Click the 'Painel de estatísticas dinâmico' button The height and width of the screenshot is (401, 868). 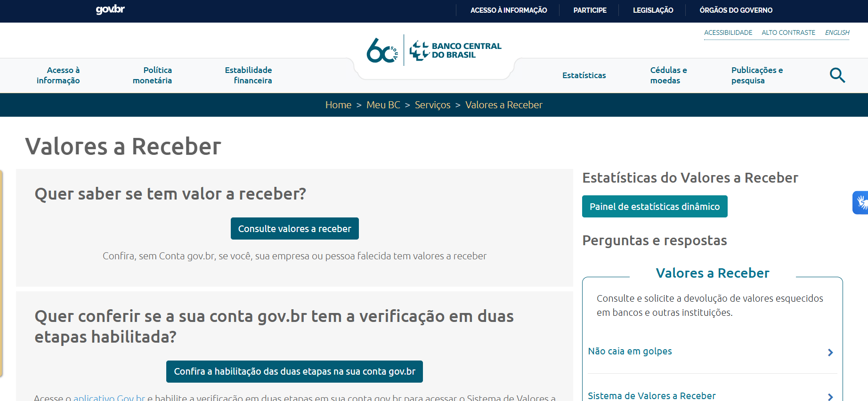654,207
